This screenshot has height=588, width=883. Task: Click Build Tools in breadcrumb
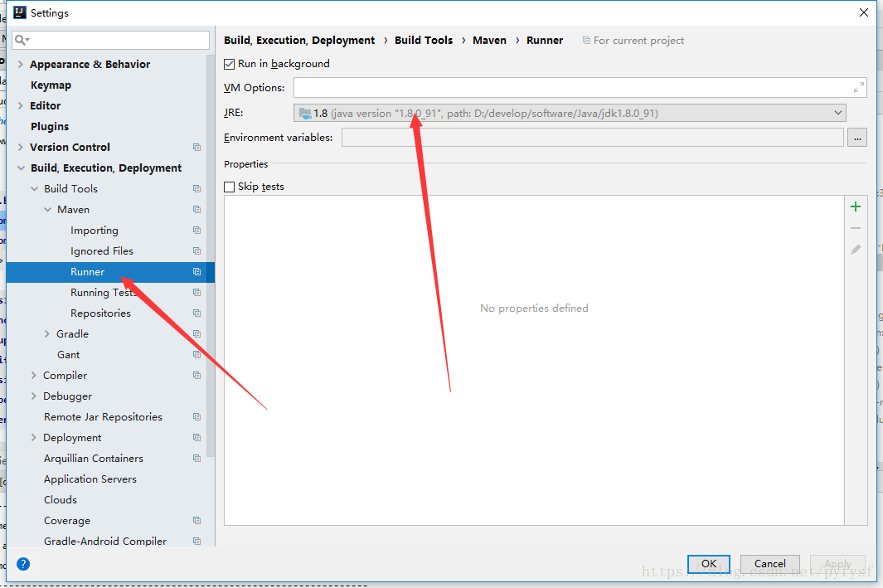(x=424, y=41)
